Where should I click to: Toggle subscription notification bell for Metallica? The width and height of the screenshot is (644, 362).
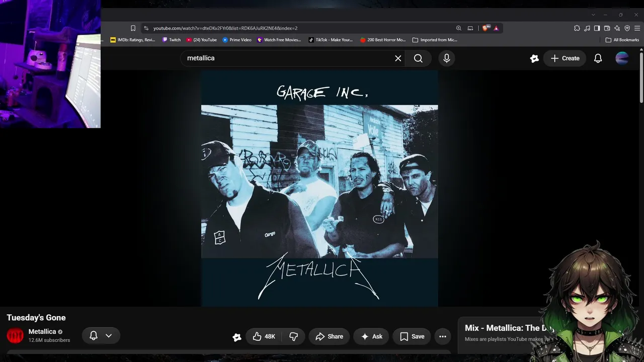coord(94,335)
